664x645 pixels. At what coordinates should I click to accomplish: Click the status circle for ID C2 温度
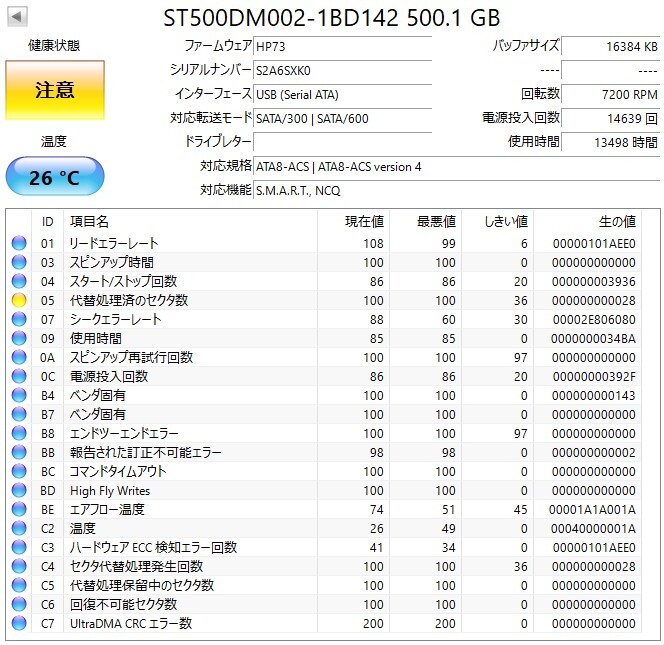(19, 528)
